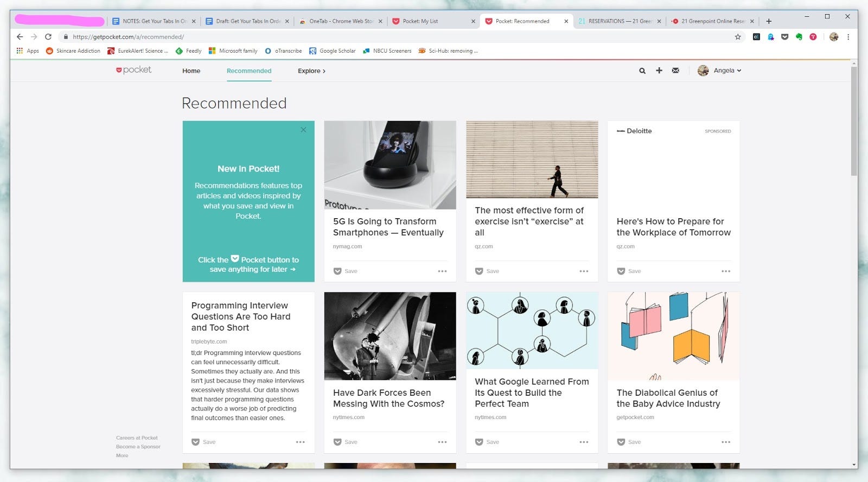Go to the Home navigation item
The height and width of the screenshot is (482, 868).
pos(191,71)
